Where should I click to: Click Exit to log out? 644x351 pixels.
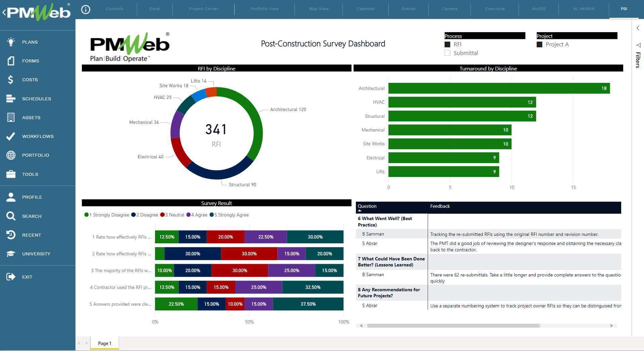[27, 277]
